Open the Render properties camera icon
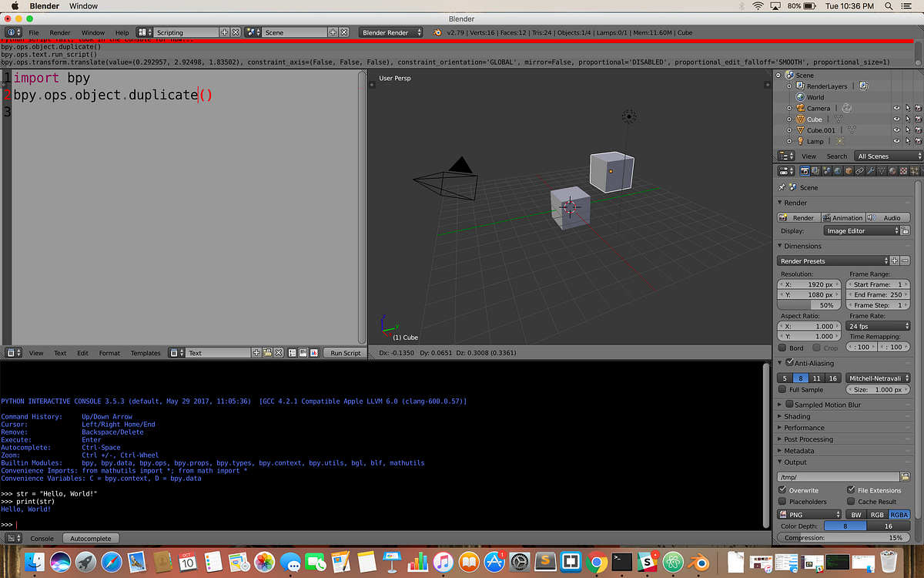Viewport: 924px width, 578px height. coord(805,171)
